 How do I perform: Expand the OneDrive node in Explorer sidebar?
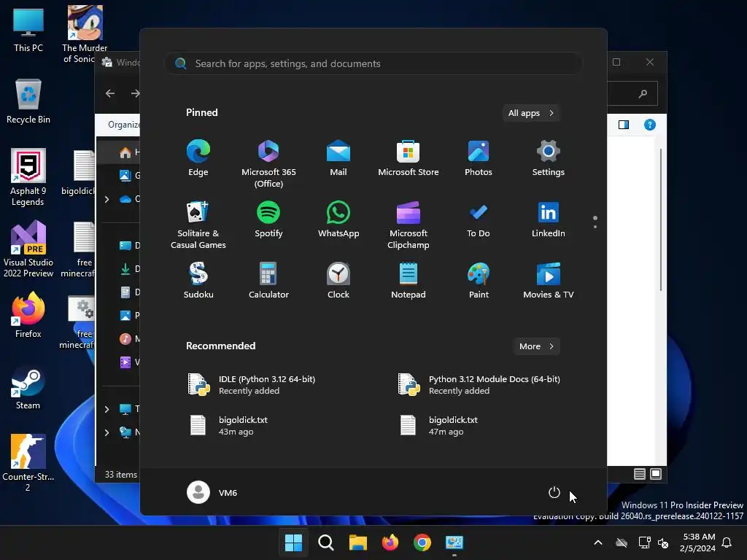(x=107, y=199)
